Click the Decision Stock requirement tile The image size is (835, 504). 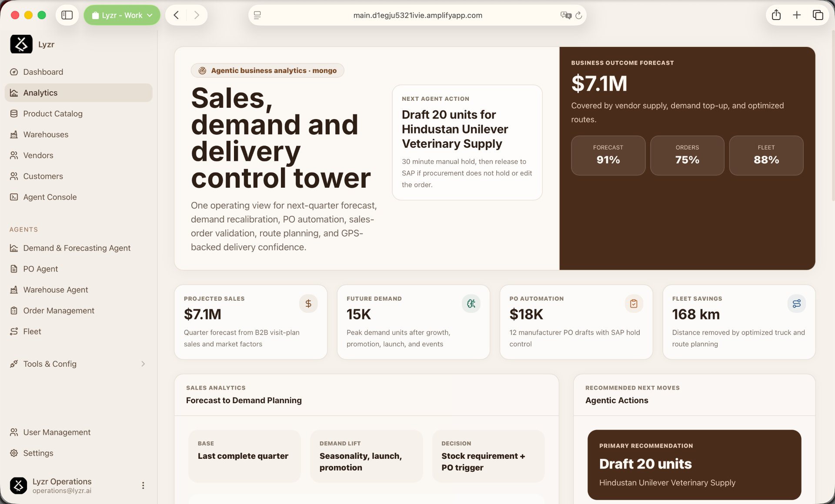point(488,456)
